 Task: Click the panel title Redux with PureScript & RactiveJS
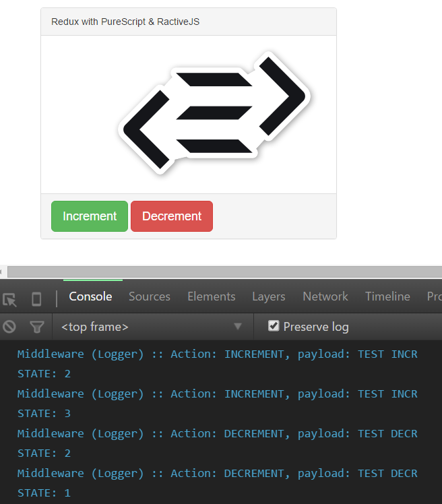point(125,22)
